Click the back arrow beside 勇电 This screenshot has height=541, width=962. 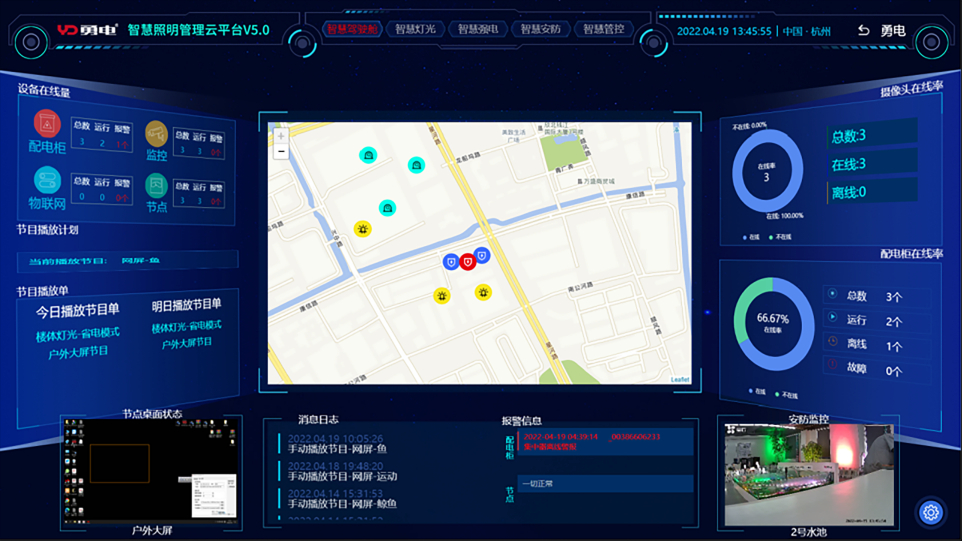tap(863, 31)
